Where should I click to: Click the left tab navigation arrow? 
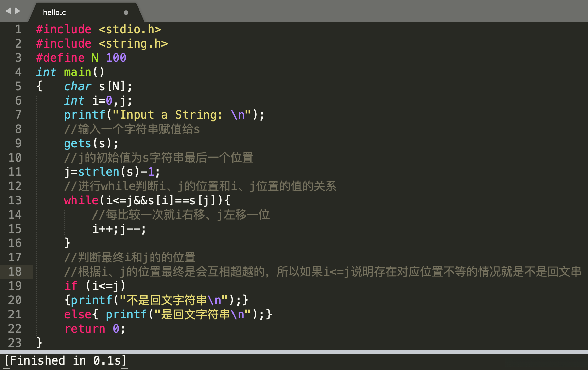point(8,11)
